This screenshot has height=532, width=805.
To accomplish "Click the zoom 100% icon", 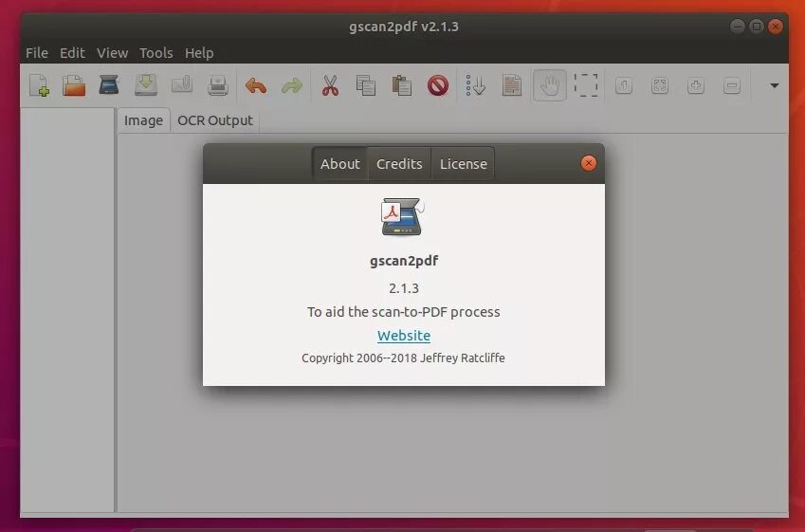I will click(624, 85).
